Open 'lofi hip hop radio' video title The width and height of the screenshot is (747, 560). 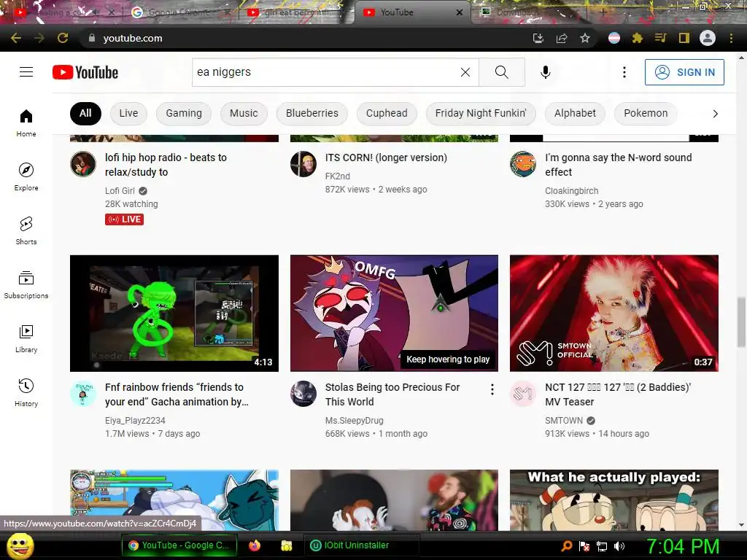pos(166,165)
